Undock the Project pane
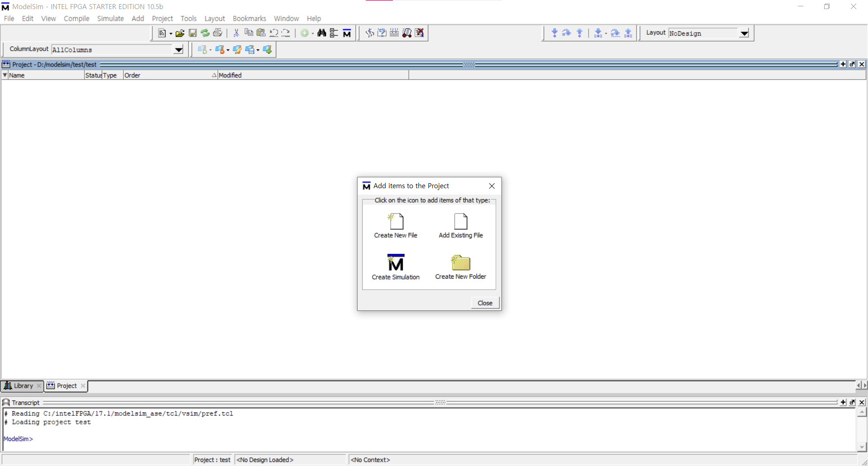 tap(852, 64)
